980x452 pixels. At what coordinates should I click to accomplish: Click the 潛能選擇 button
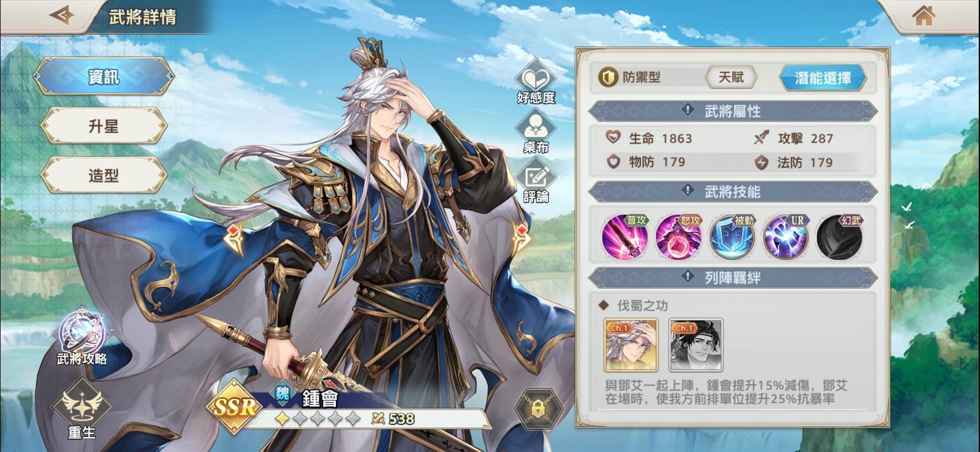tap(823, 78)
